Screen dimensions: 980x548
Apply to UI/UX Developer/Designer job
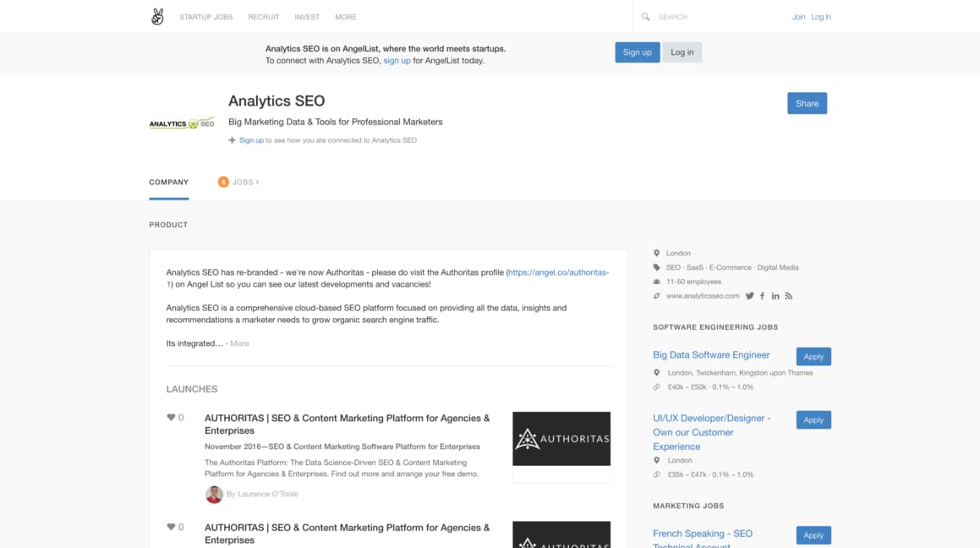point(813,420)
